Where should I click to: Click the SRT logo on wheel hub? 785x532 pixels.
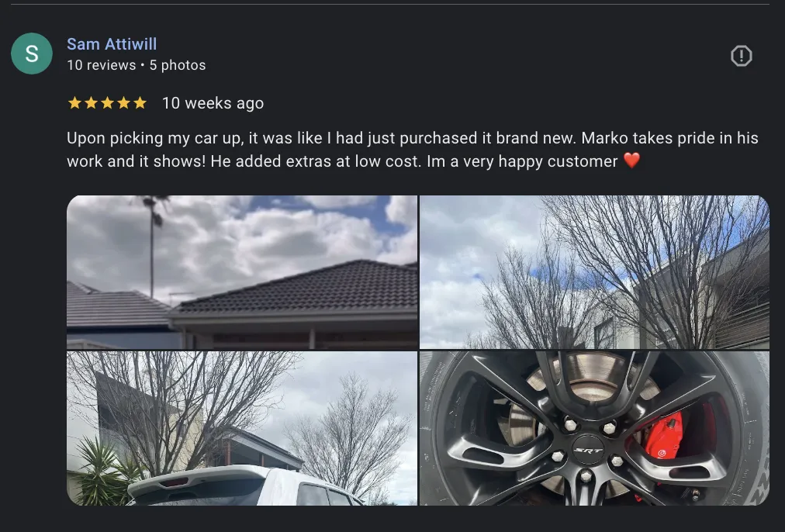coord(588,450)
